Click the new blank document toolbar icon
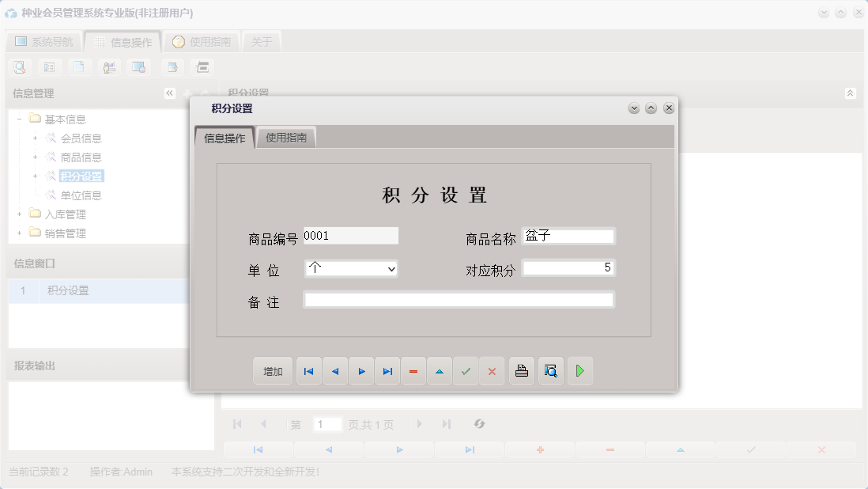Screen dimensions: 868x489 coord(80,67)
